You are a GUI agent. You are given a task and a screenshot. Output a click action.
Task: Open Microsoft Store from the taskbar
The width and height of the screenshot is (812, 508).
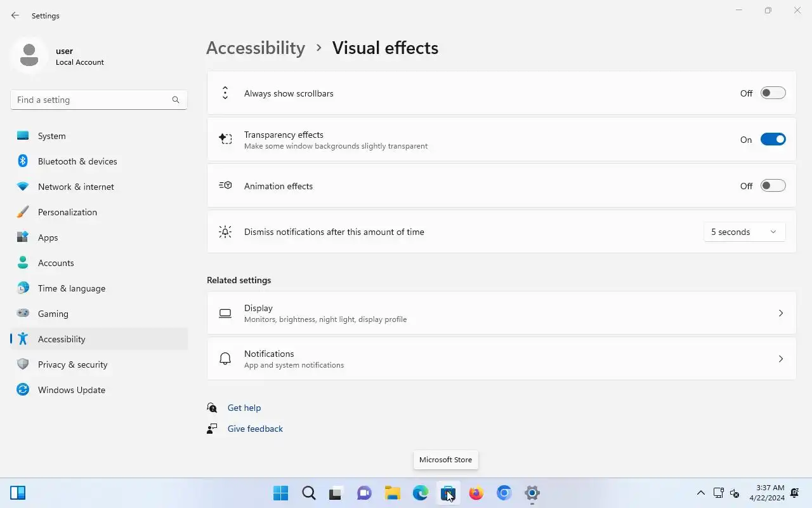(449, 493)
